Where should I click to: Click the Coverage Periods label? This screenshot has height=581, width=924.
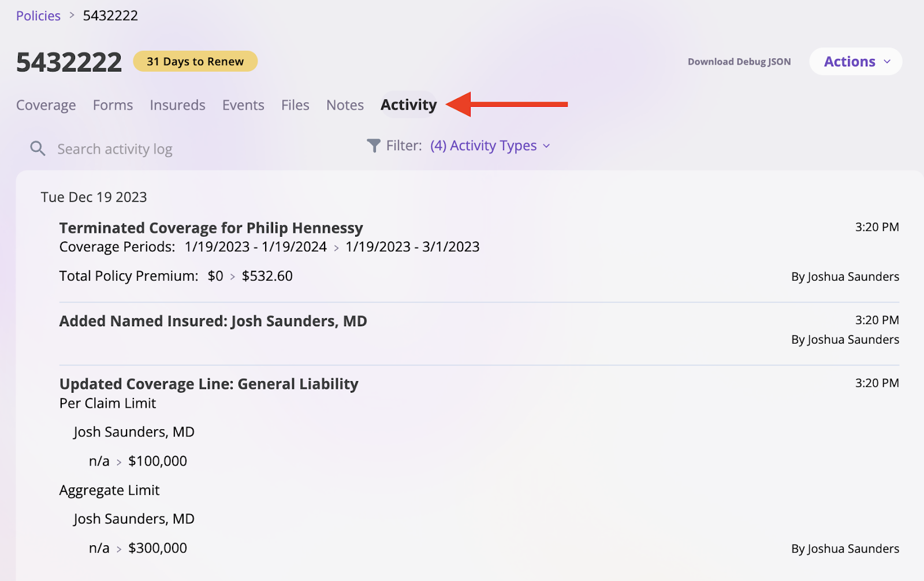[x=117, y=247]
